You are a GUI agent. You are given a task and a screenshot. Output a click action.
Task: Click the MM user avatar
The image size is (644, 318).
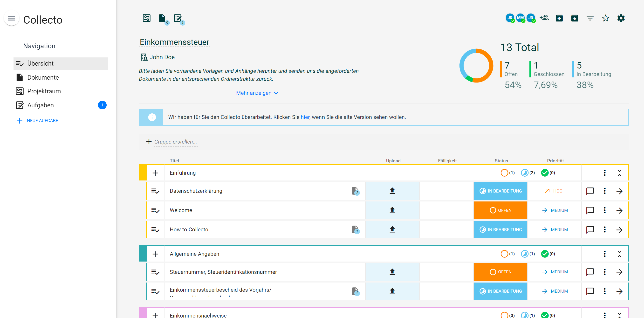point(520,18)
